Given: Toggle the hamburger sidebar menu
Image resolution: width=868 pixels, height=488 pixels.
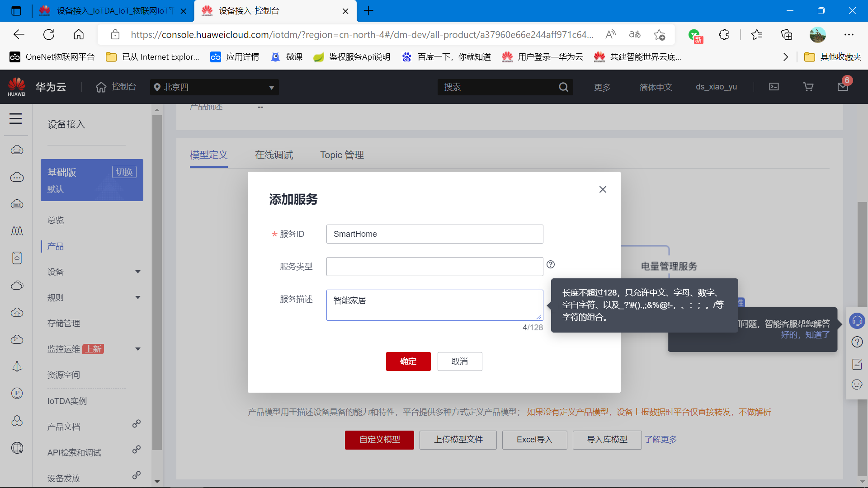Looking at the screenshot, I should pos(16,119).
